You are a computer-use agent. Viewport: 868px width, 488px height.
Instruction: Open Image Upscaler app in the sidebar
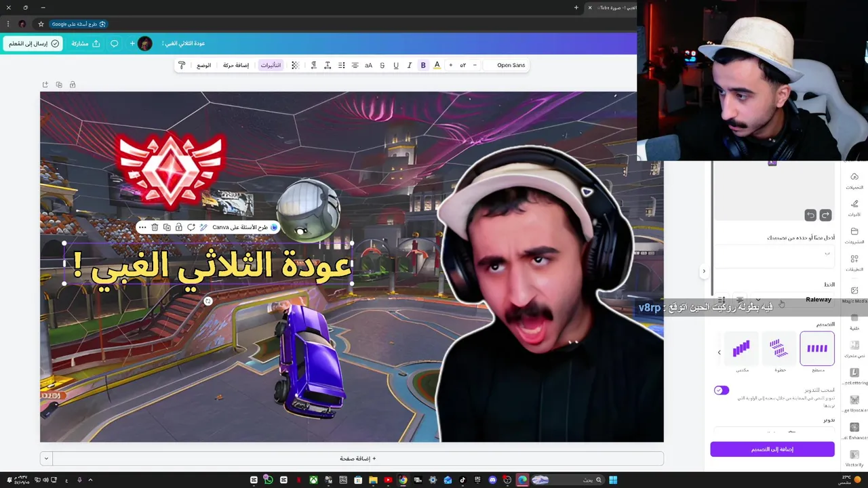click(x=854, y=404)
